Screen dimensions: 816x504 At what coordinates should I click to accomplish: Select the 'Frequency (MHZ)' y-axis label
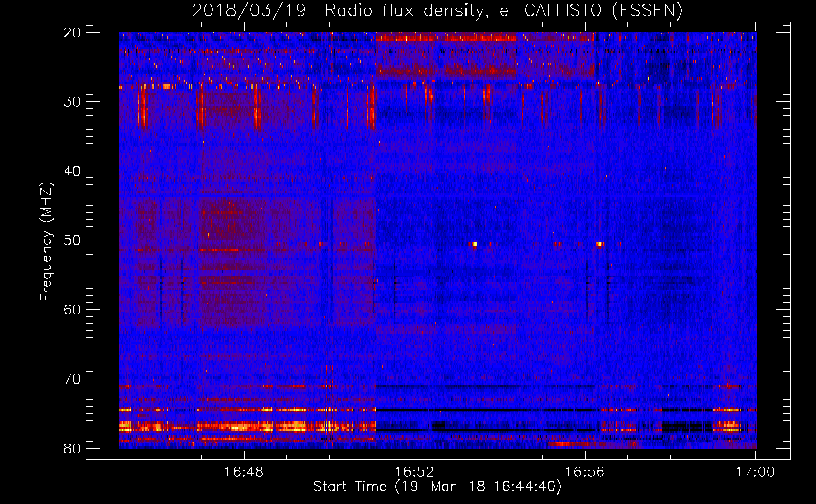click(46, 242)
